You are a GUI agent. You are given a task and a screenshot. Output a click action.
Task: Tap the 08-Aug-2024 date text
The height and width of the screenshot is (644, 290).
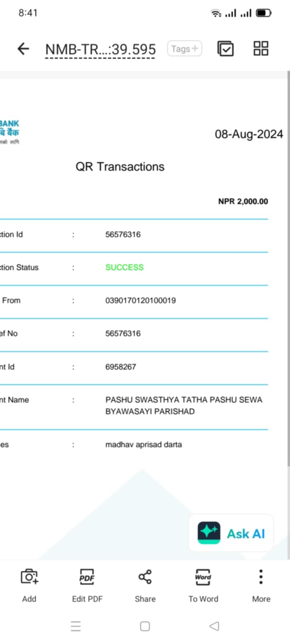[249, 134]
